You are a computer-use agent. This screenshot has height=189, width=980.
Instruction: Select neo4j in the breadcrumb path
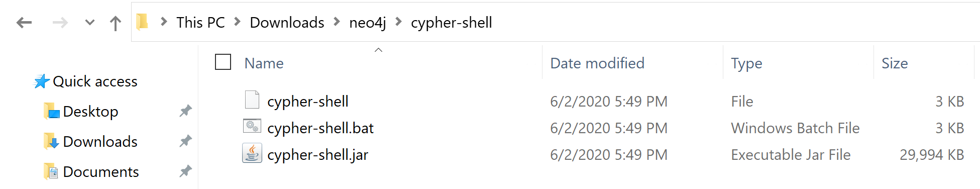(x=368, y=23)
